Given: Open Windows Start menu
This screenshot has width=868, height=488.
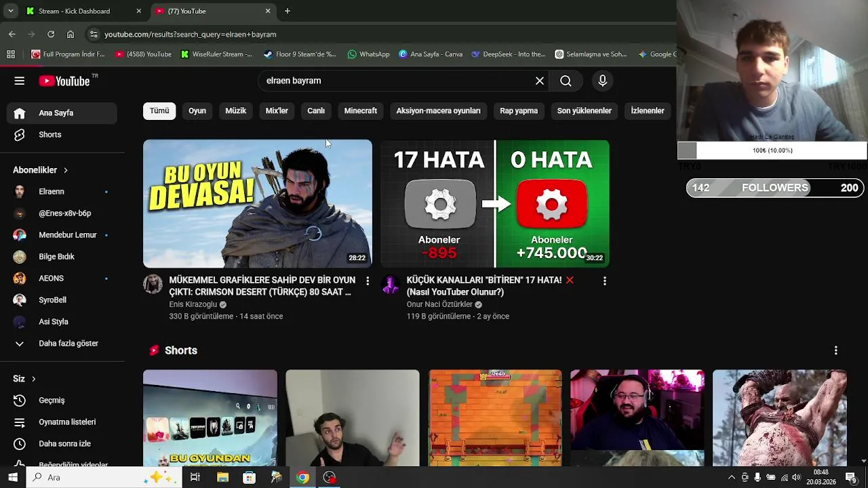Looking at the screenshot, I should pyautogui.click(x=12, y=478).
